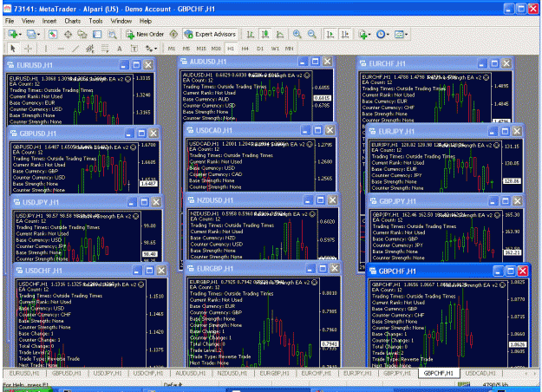Switch timeframe to MN
Image resolution: width=542 pixels, height=392 pixels.
coord(290,49)
